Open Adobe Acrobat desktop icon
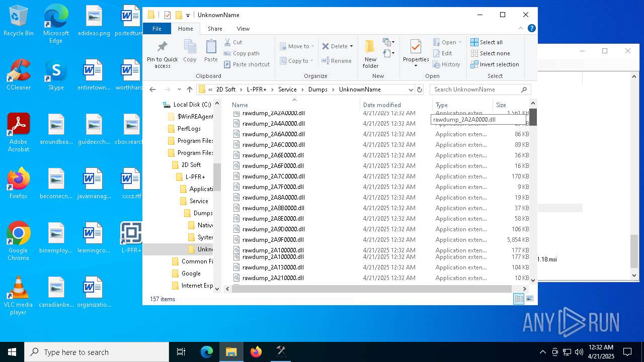Image resolution: width=644 pixels, height=362 pixels. [19, 133]
